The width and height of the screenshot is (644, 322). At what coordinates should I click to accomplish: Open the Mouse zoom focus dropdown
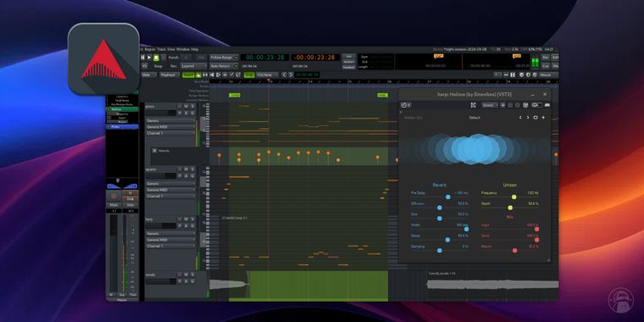pos(549,75)
